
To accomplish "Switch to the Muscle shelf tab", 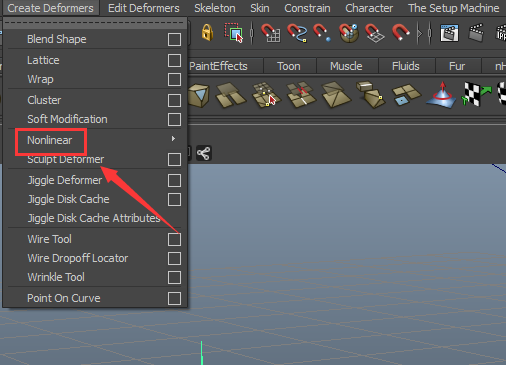I will 346,66.
